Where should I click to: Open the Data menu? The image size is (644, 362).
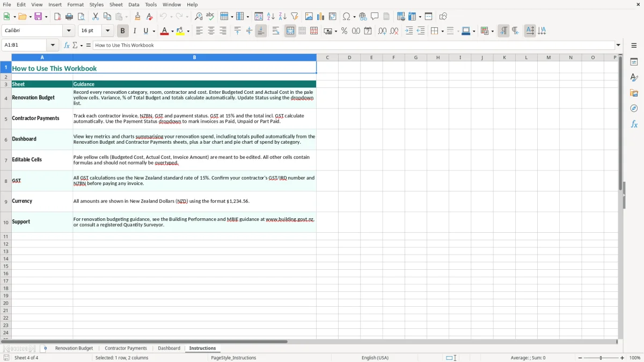tap(134, 4)
